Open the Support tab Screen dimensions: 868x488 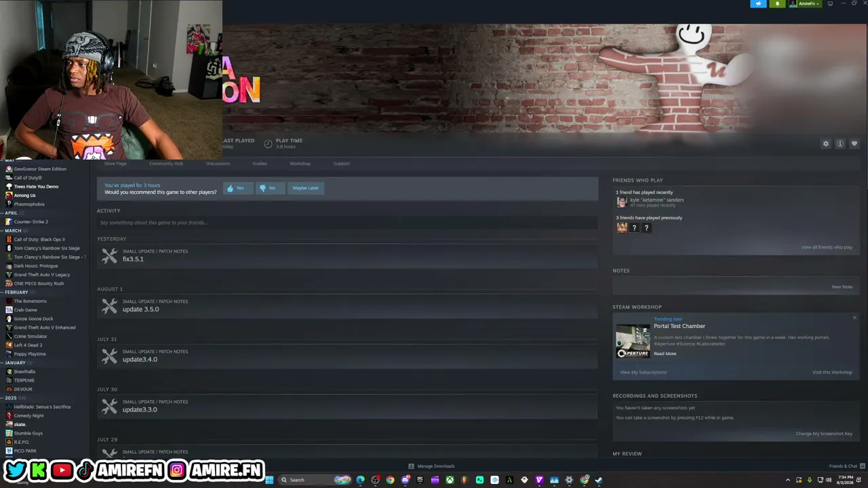point(342,163)
